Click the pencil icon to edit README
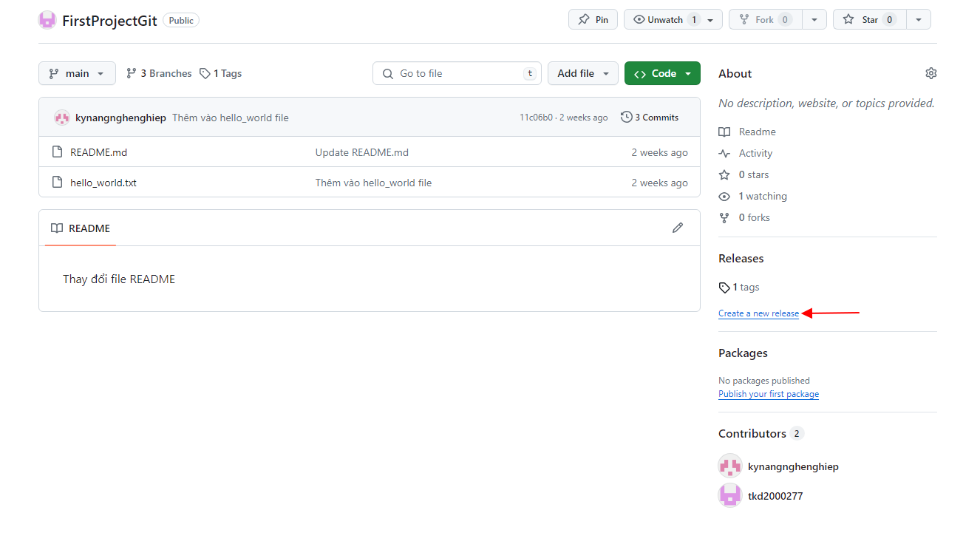 pyautogui.click(x=677, y=228)
